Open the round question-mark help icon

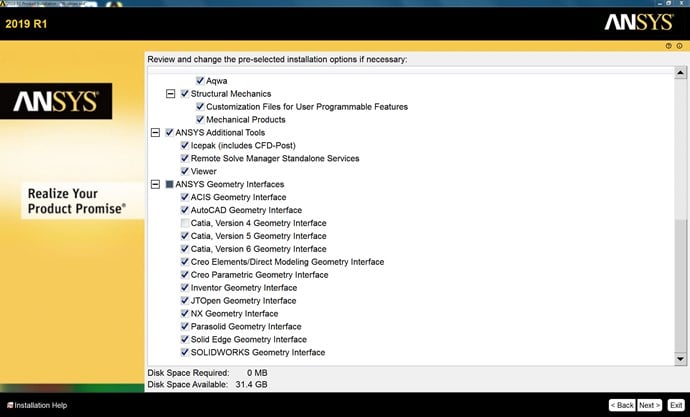click(x=668, y=46)
